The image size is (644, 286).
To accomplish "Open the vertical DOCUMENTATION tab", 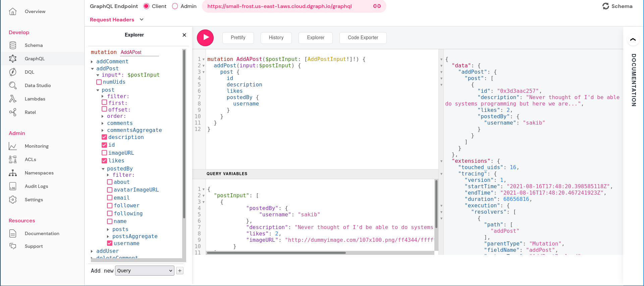I will 634,80.
